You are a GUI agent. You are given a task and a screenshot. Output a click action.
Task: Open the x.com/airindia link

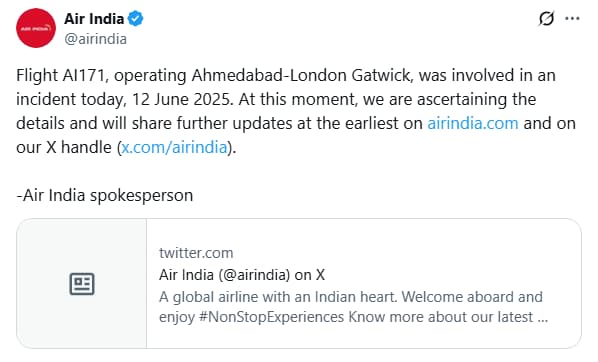(174, 147)
